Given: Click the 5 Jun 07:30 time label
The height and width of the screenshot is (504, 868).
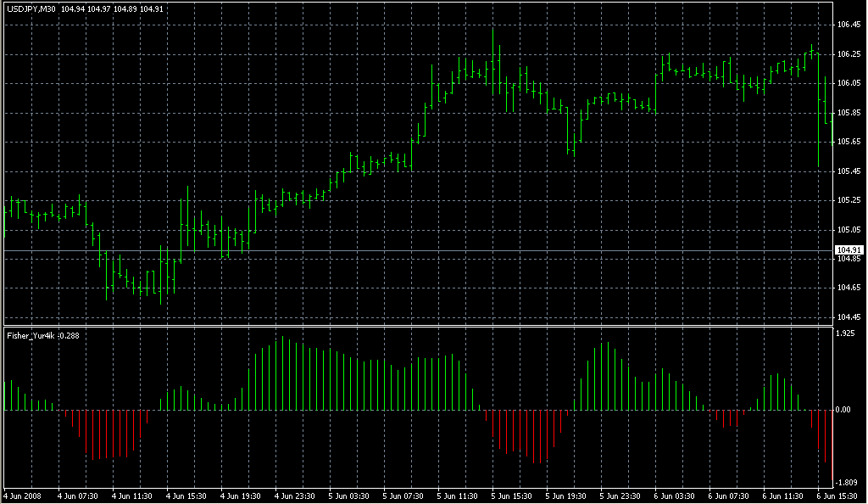Looking at the screenshot, I should (403, 496).
